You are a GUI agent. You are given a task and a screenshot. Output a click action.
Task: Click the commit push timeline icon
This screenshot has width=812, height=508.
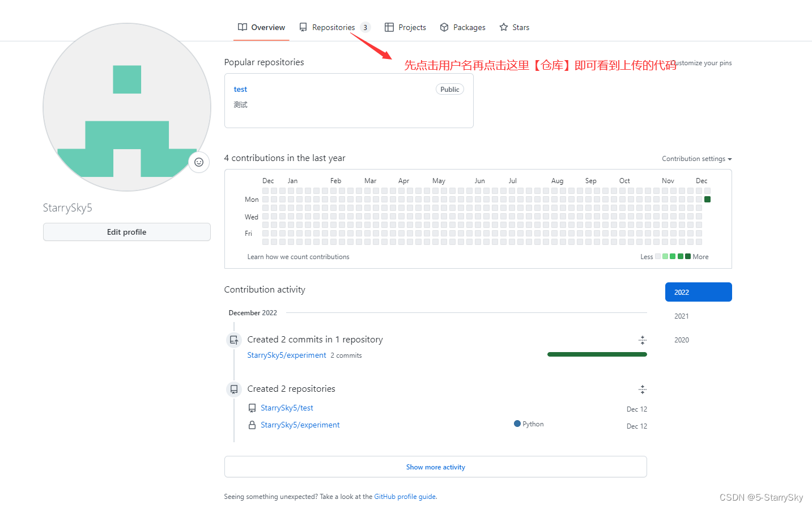coord(234,340)
